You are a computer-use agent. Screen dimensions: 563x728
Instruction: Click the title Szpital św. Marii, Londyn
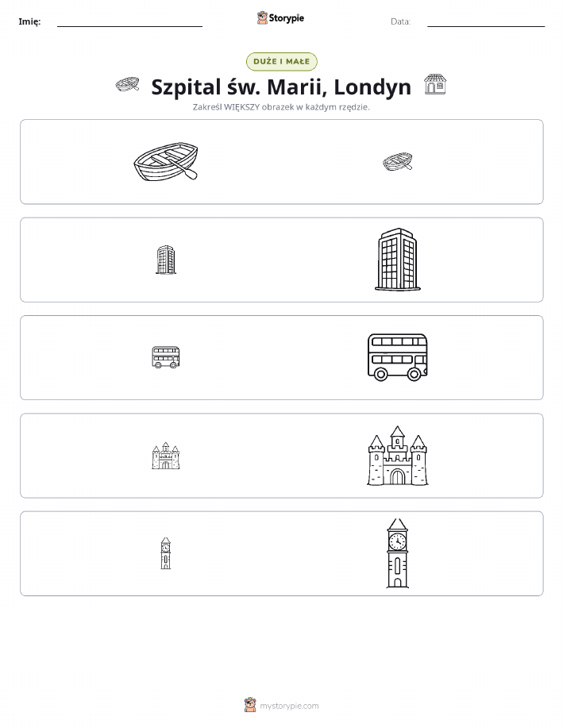[x=281, y=87]
